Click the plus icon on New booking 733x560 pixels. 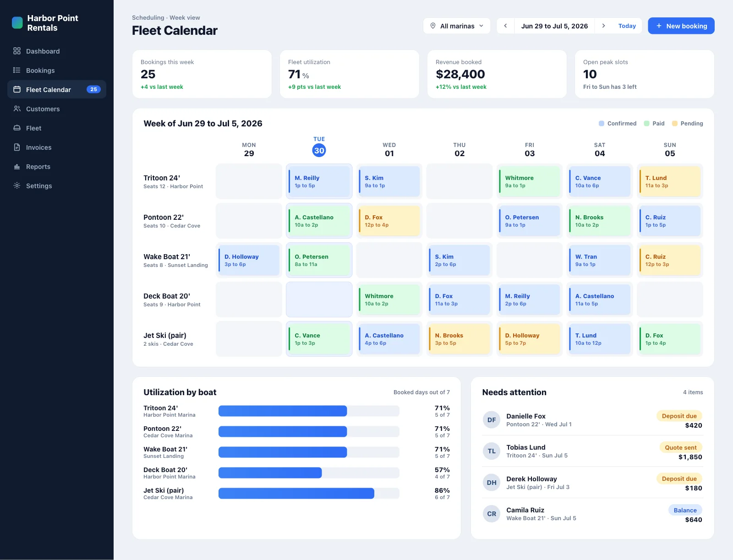tap(659, 26)
